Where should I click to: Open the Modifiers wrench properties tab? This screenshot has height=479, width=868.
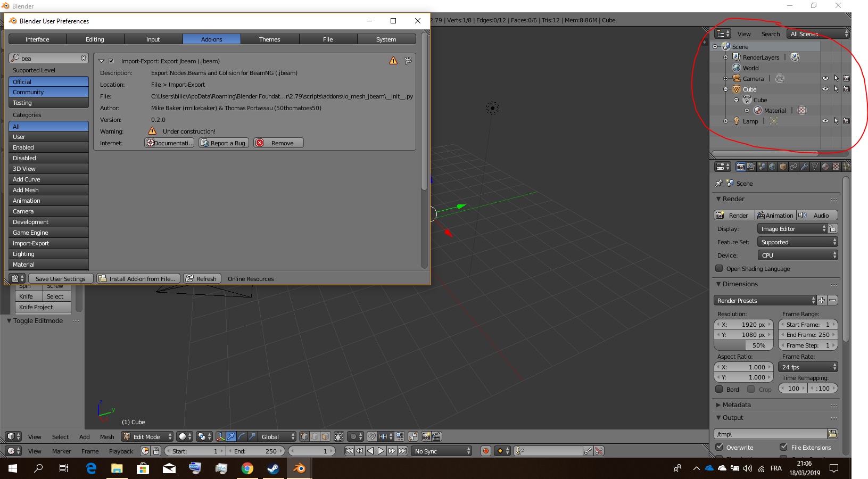(804, 167)
